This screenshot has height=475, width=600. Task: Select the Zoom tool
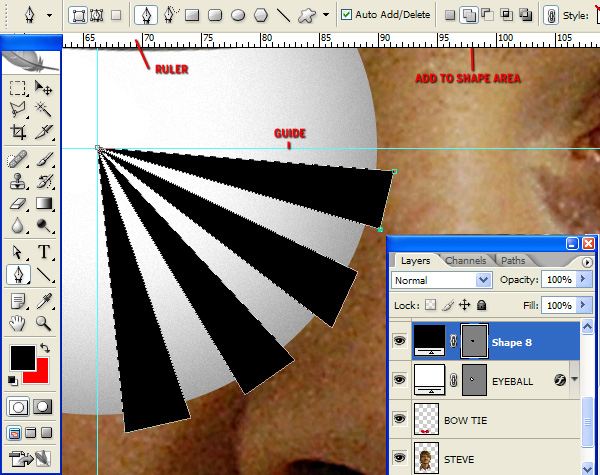[x=43, y=324]
